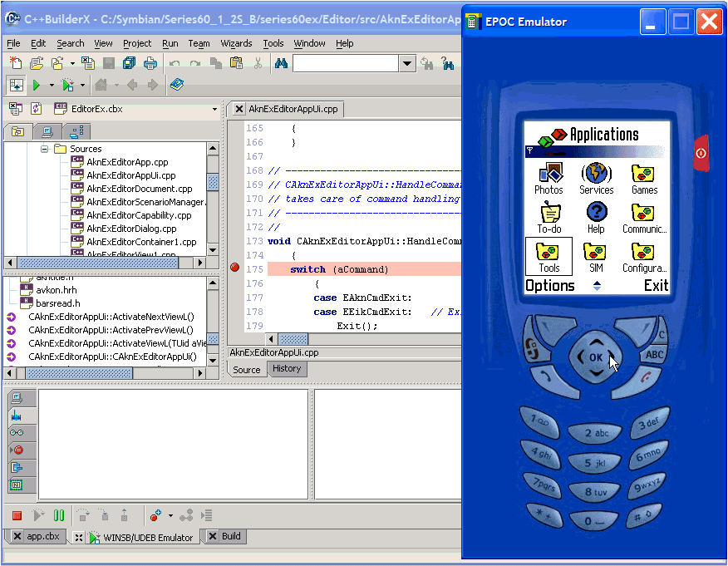This screenshot has width=728, height=566.
Task: Click the Help book toolbar icon
Action: pos(177,85)
